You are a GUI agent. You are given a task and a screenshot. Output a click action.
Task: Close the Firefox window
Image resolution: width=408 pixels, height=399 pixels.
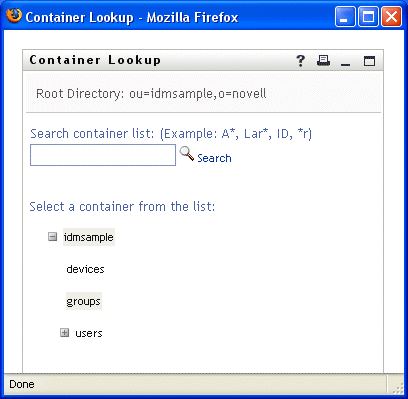(391, 17)
